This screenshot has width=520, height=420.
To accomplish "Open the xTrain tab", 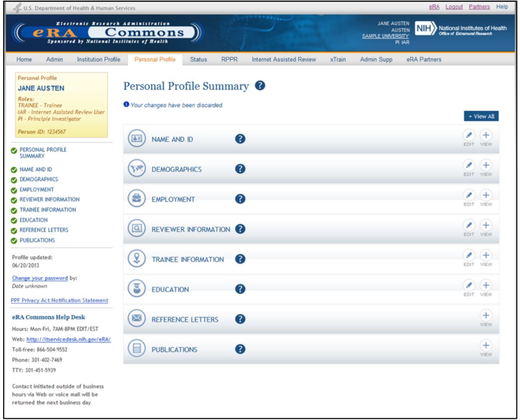I will 337,59.
